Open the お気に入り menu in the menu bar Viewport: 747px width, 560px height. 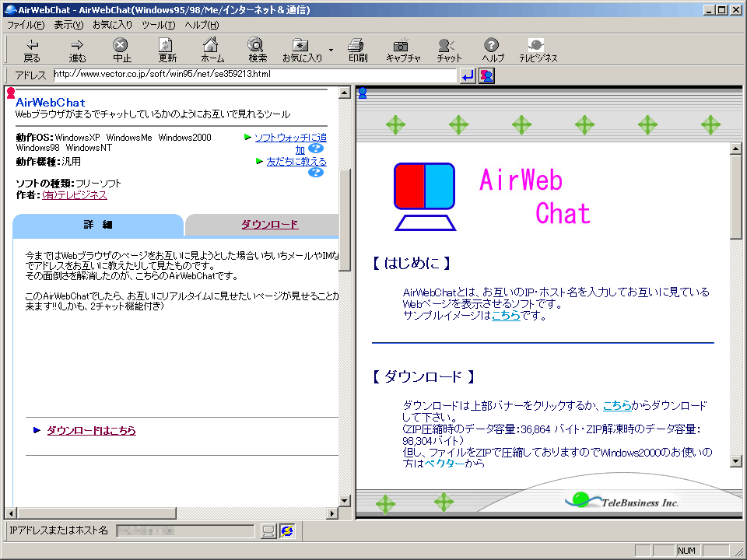(112, 25)
